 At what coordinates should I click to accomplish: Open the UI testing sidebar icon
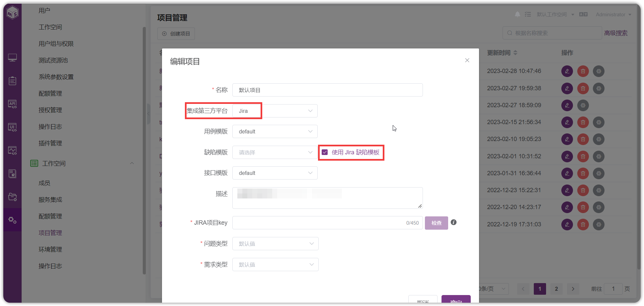[12, 127]
